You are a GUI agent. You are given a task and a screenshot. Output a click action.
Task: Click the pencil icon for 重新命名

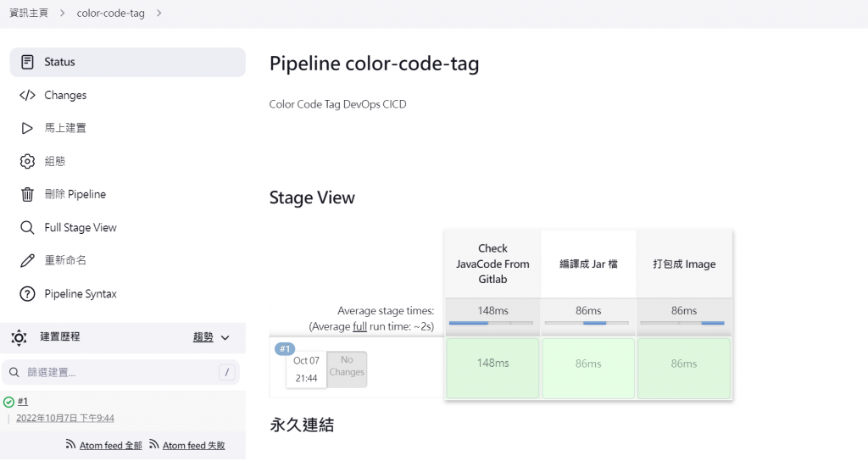point(27,260)
